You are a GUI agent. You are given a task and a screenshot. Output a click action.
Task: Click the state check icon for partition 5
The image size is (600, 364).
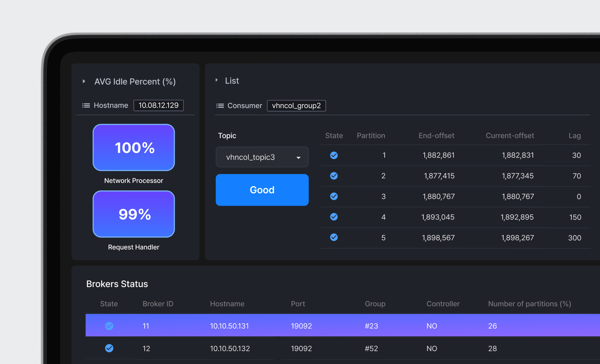click(x=334, y=238)
